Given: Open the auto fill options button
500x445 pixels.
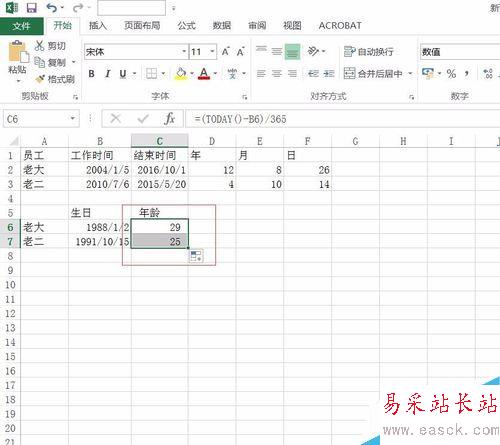Looking at the screenshot, I should (x=196, y=256).
